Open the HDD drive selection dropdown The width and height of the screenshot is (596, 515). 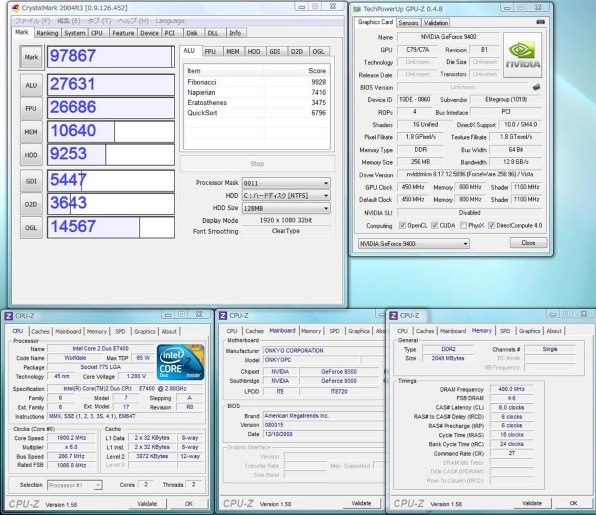point(286,195)
